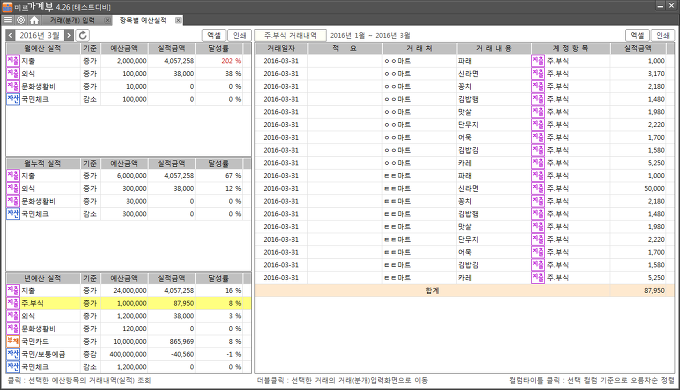This screenshot has width=680, height=390.
Task: Close the 항목별 예산실적 tab
Action: click(178, 20)
